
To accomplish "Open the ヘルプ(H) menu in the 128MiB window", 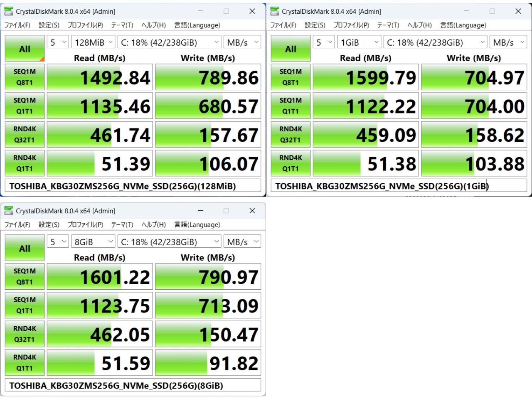I will click(154, 25).
